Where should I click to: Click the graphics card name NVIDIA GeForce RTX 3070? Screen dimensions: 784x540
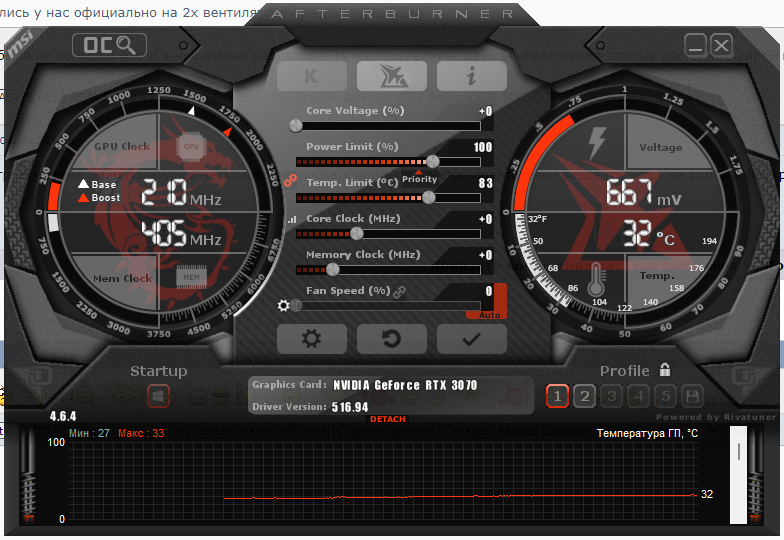coord(405,385)
